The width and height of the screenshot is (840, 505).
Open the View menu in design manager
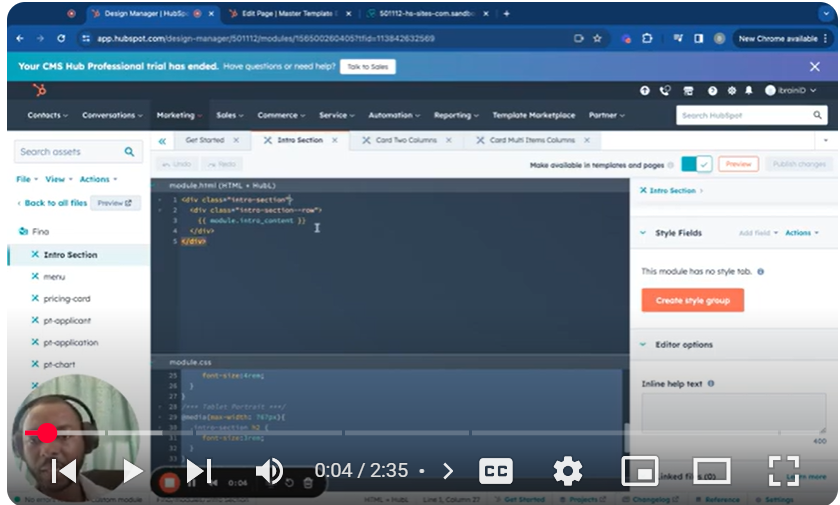tap(58, 179)
